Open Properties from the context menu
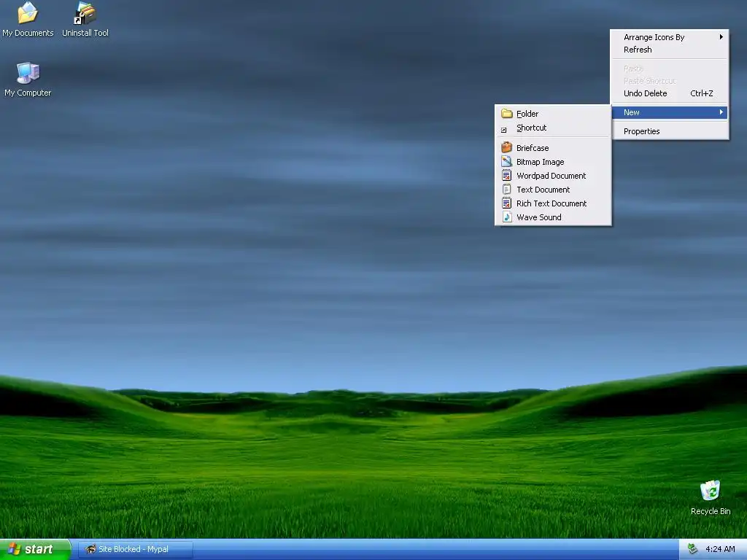The height and width of the screenshot is (560, 747). click(670, 131)
